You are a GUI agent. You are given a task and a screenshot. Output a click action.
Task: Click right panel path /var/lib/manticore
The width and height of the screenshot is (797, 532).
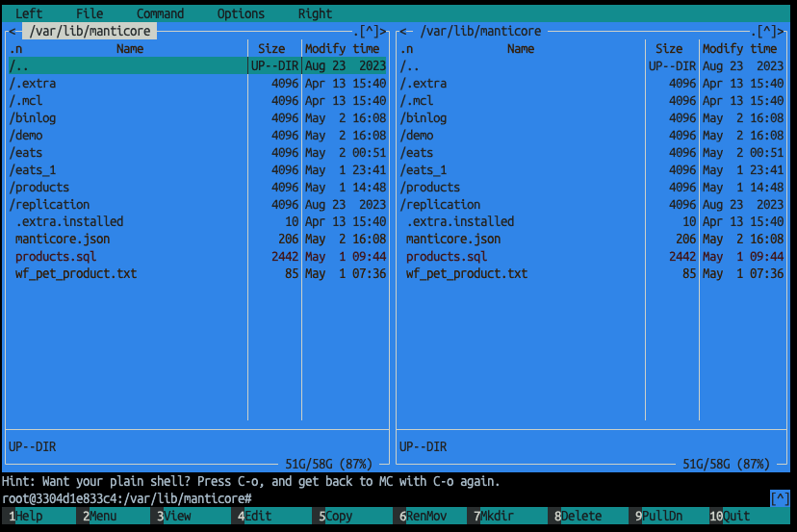pyautogui.click(x=480, y=31)
